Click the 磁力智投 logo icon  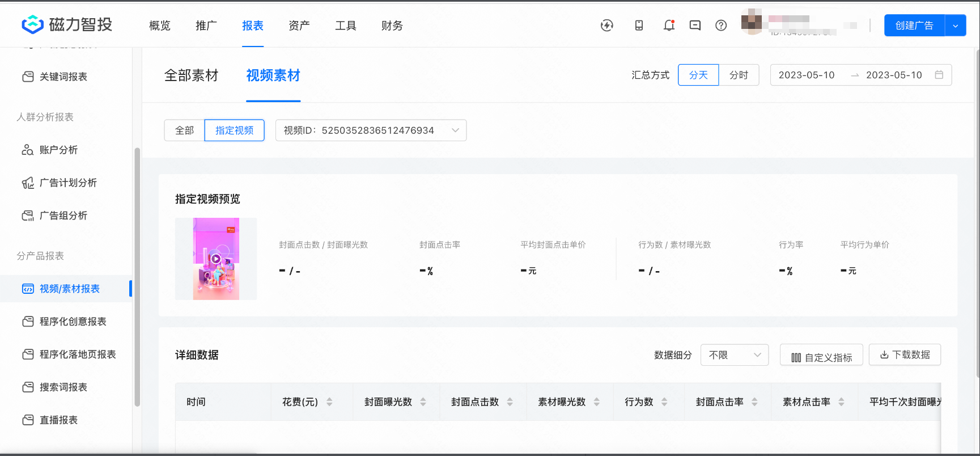(x=32, y=24)
